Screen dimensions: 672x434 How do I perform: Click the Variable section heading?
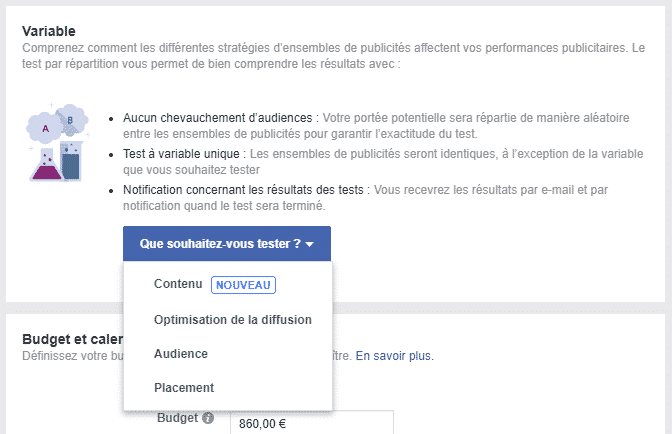(x=50, y=31)
